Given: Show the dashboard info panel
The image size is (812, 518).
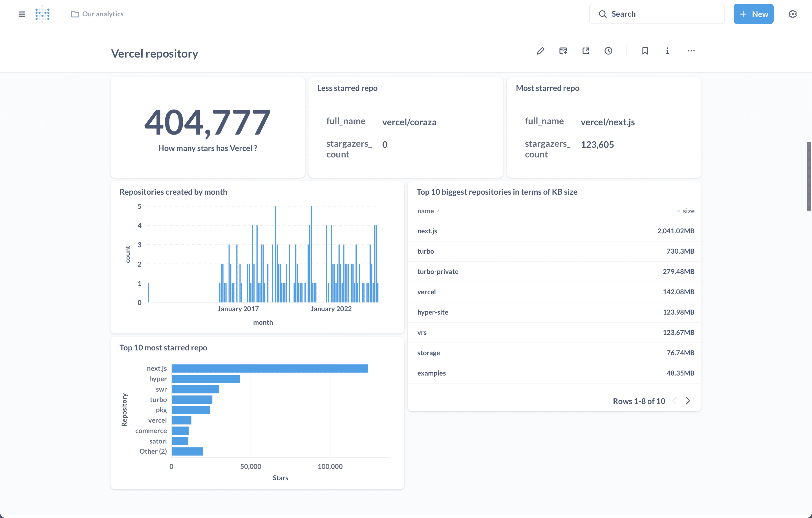Looking at the screenshot, I should click(x=667, y=51).
